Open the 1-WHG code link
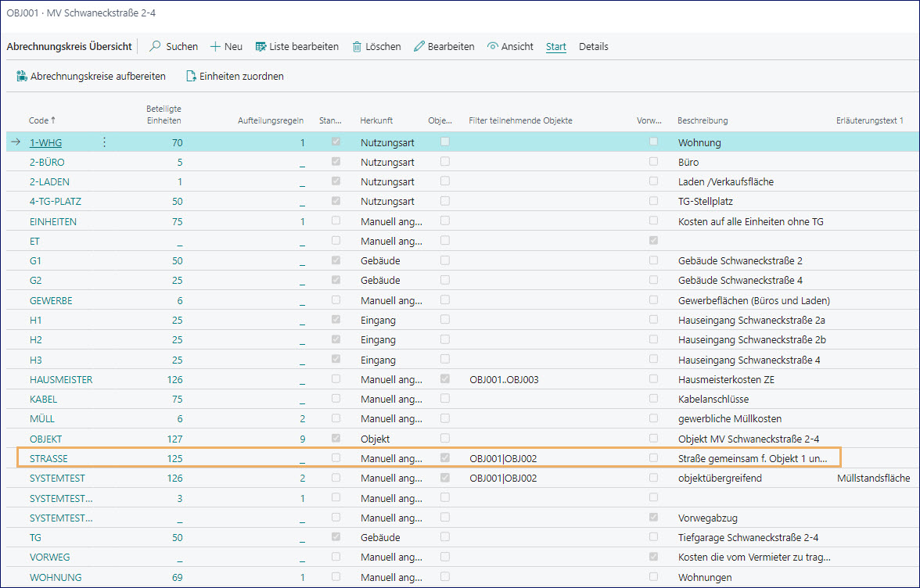This screenshot has height=588, width=920. (45, 142)
